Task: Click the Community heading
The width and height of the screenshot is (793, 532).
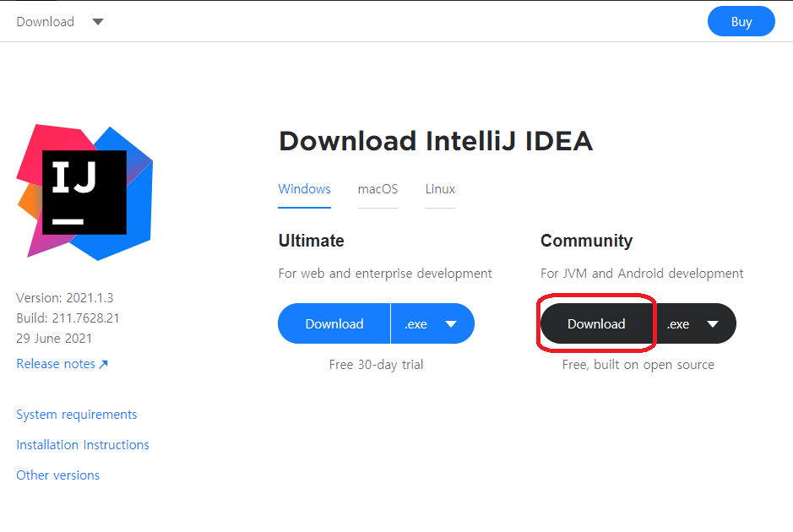Action: coord(586,241)
